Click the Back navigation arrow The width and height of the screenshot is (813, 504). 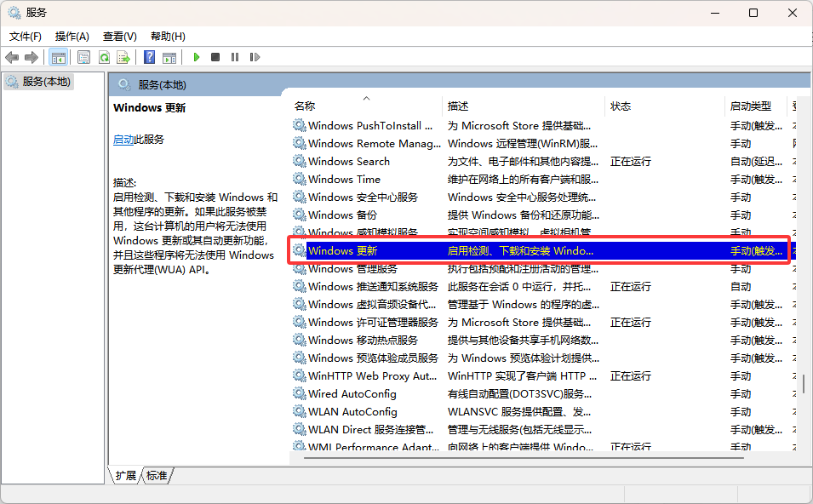tap(12, 57)
